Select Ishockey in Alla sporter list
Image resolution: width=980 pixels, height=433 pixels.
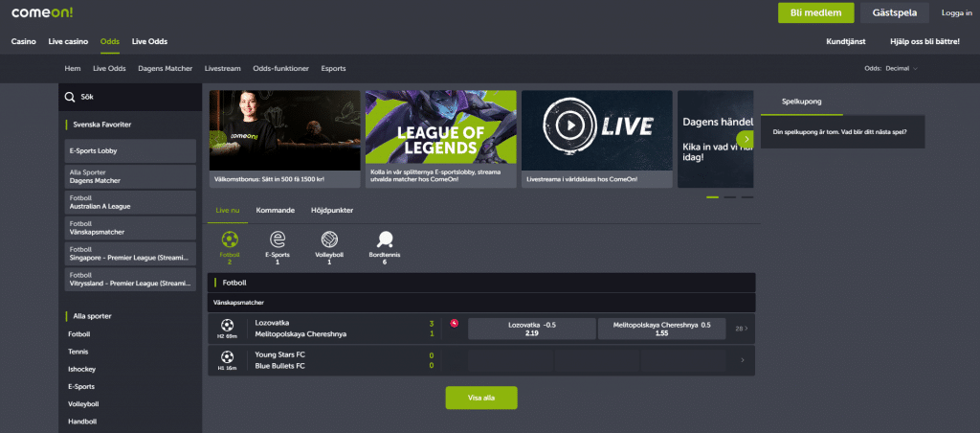(x=82, y=369)
